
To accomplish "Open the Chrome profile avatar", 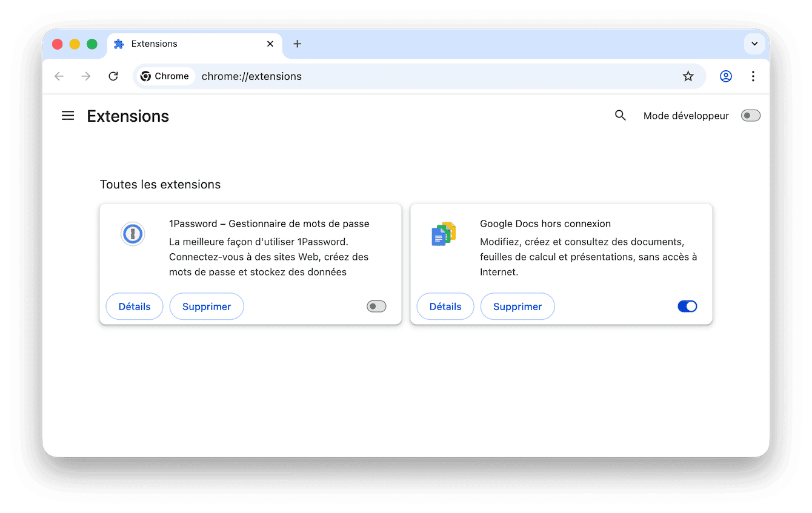I will (x=726, y=76).
